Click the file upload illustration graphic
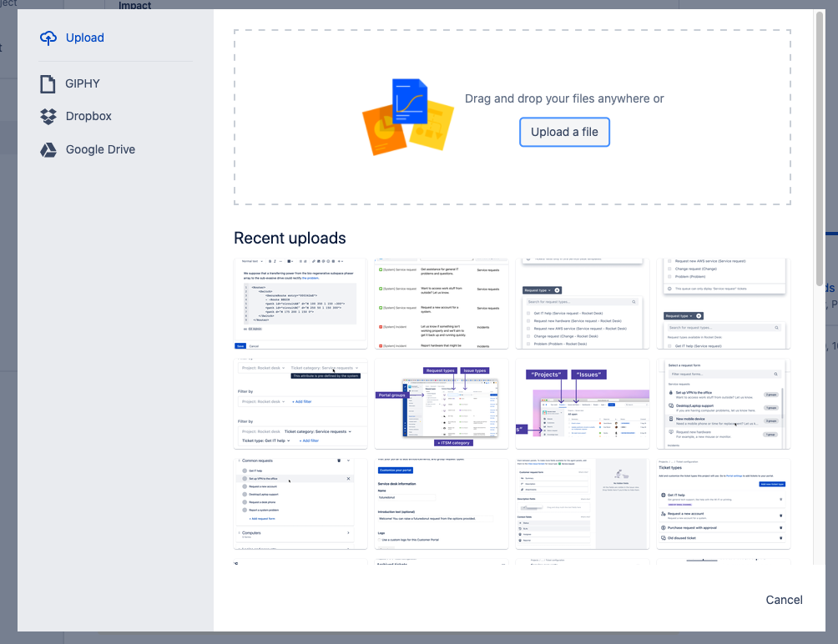Image resolution: width=838 pixels, height=644 pixels. 408,115
